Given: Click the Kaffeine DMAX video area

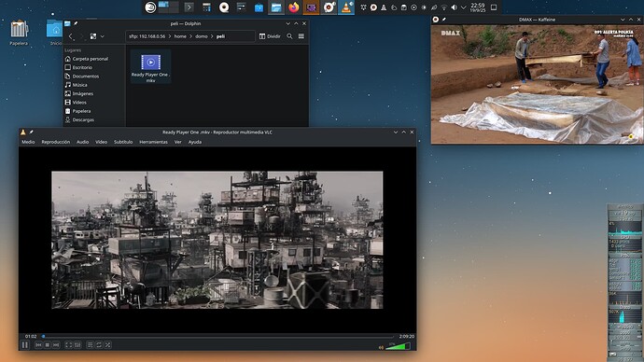Looking at the screenshot, I should [537, 84].
